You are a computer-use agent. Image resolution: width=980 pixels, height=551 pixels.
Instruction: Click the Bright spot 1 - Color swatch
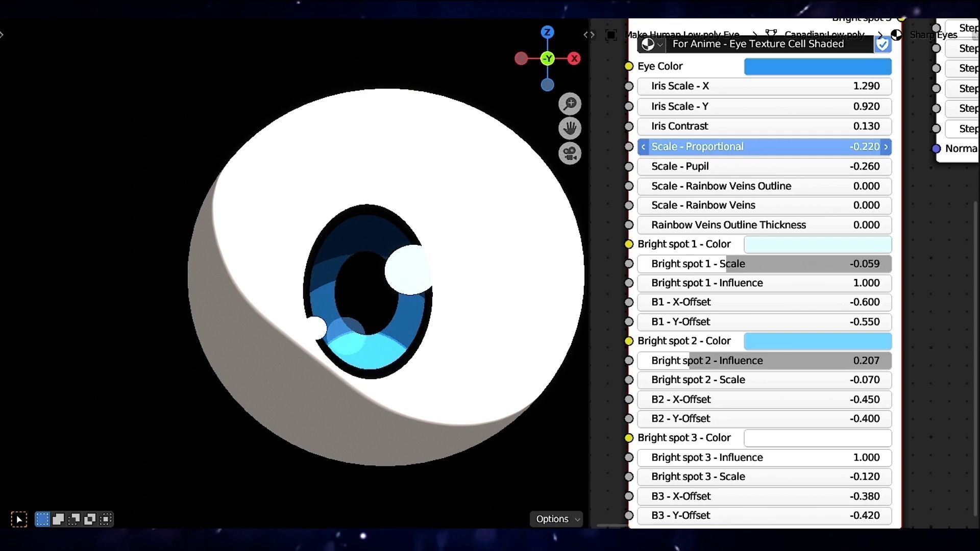(x=818, y=244)
